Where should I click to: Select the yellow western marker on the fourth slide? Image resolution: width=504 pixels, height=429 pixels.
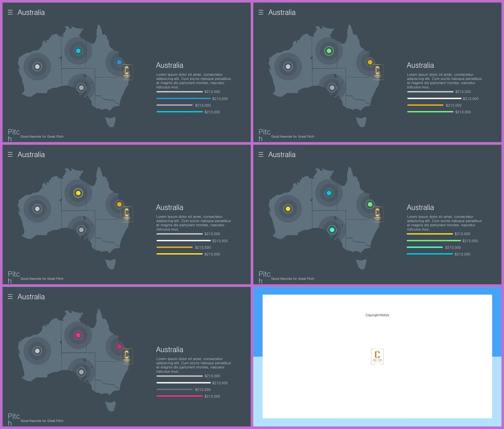[288, 209]
